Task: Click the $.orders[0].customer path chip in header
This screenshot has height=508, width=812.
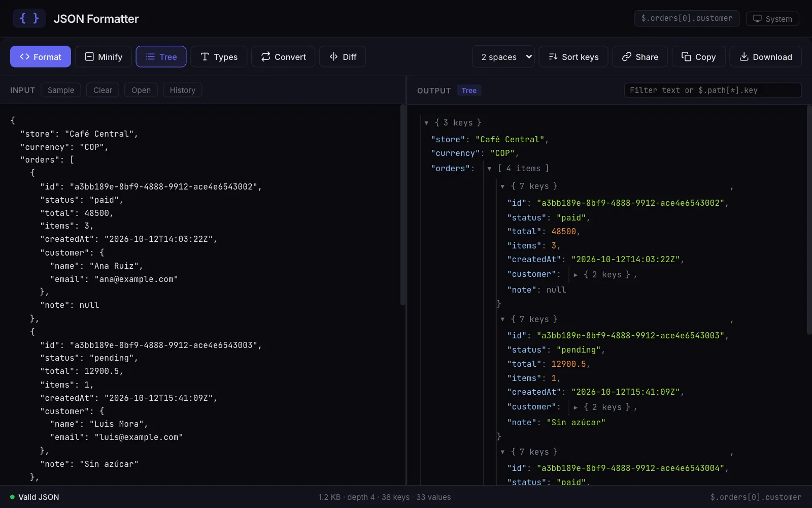Action: coord(687,18)
